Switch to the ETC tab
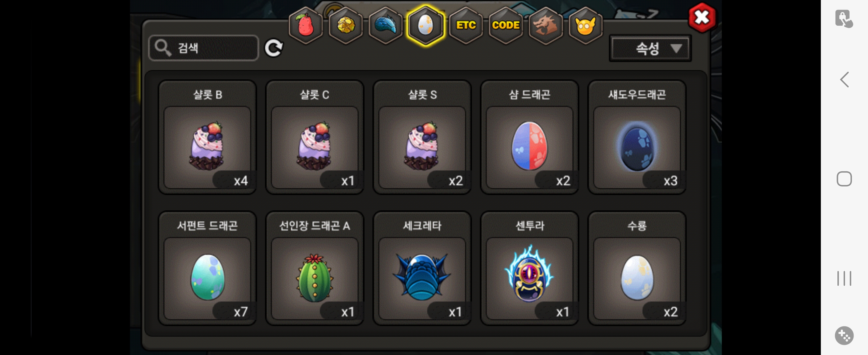Screen dimensions: 868x355 click(466, 26)
